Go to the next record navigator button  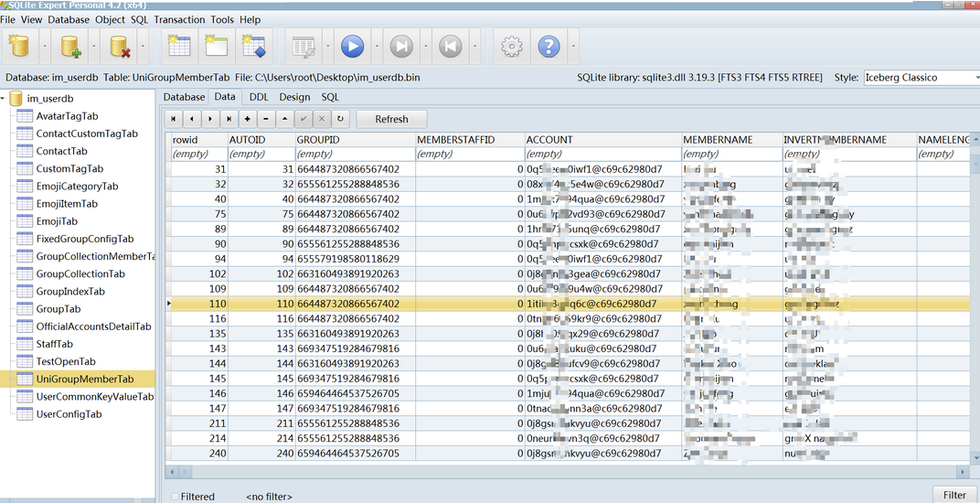(210, 119)
